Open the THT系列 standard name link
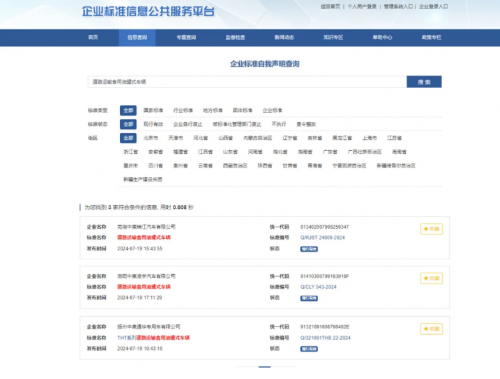This screenshot has width=500, height=379. (153, 338)
